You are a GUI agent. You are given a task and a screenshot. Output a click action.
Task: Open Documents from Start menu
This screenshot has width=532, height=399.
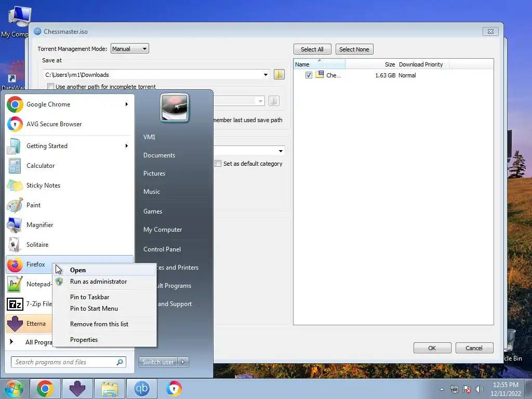tap(159, 155)
